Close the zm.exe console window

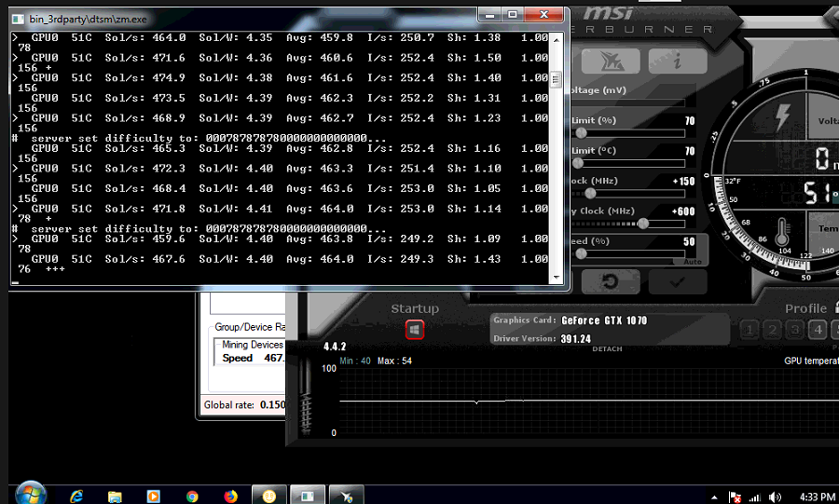tap(543, 14)
